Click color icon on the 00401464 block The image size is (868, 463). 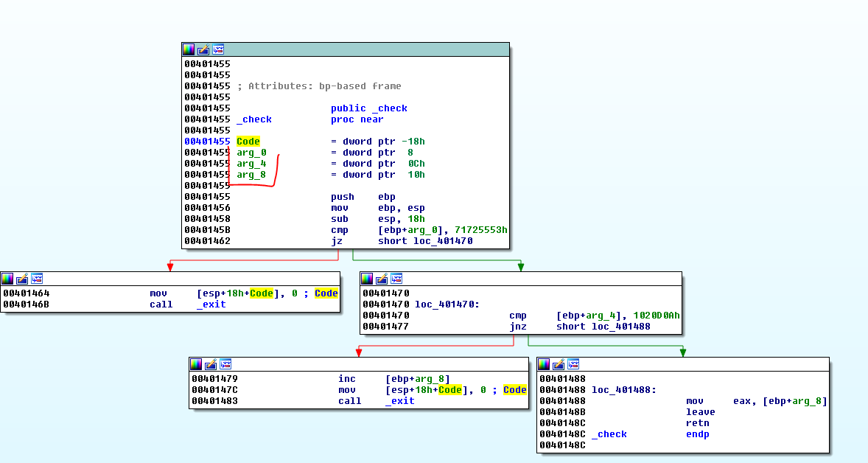coord(7,278)
